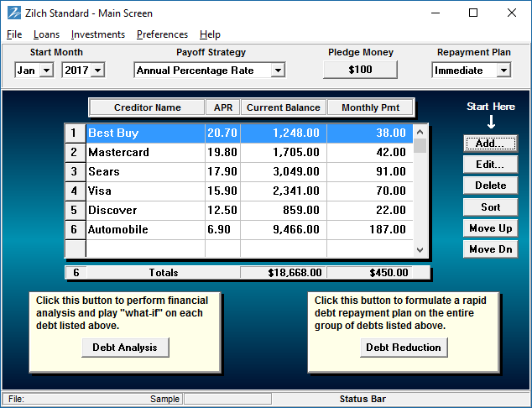Click the Move Dn button

tap(490, 249)
